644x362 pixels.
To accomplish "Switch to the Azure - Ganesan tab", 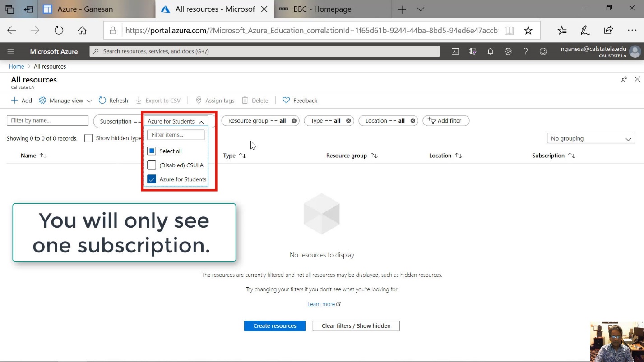I will coord(85,9).
